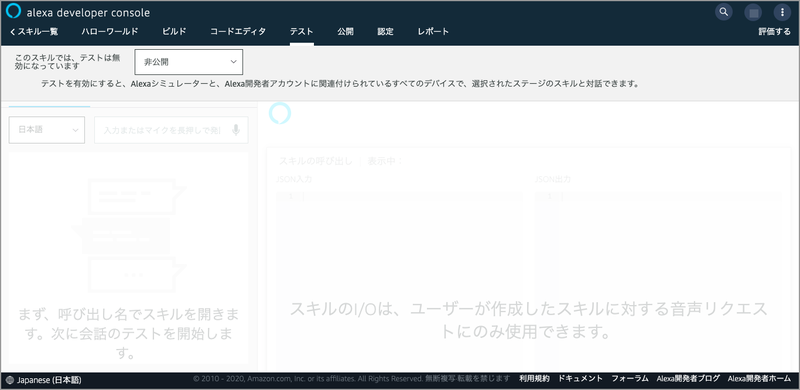Open the 利用規約 footer link
Image resolution: width=800 pixels, height=390 pixels.
click(534, 379)
